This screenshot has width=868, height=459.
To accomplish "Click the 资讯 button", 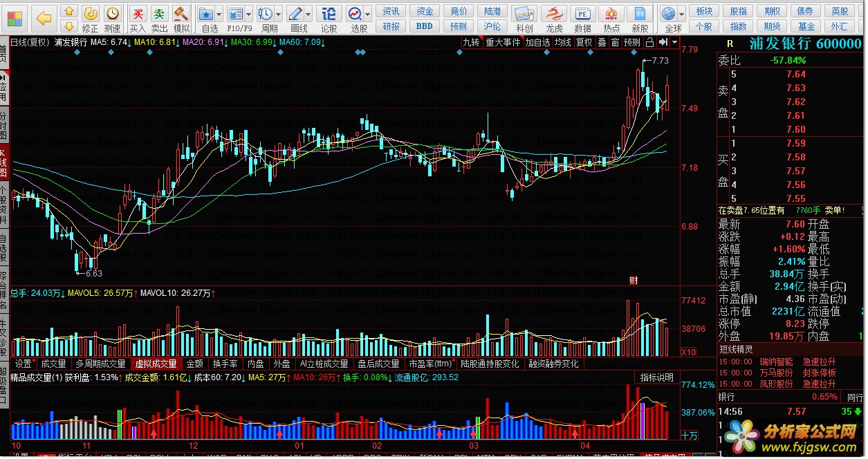I will click(x=391, y=11).
